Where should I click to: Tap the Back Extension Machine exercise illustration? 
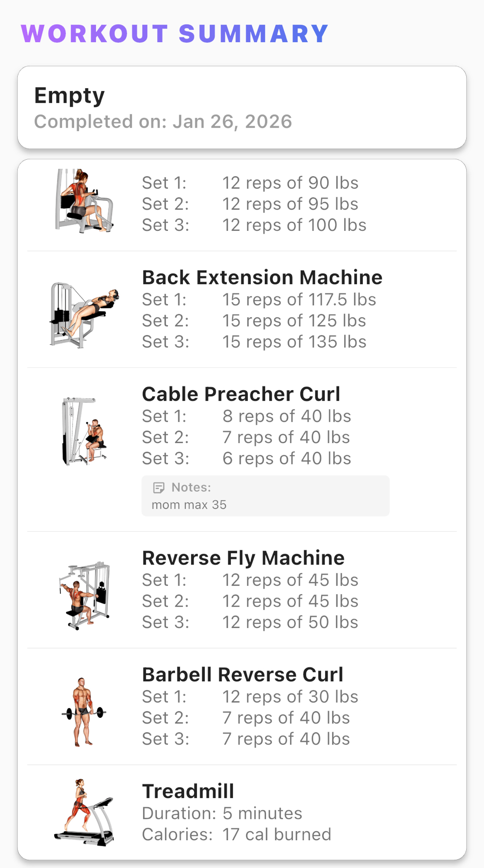tap(84, 315)
